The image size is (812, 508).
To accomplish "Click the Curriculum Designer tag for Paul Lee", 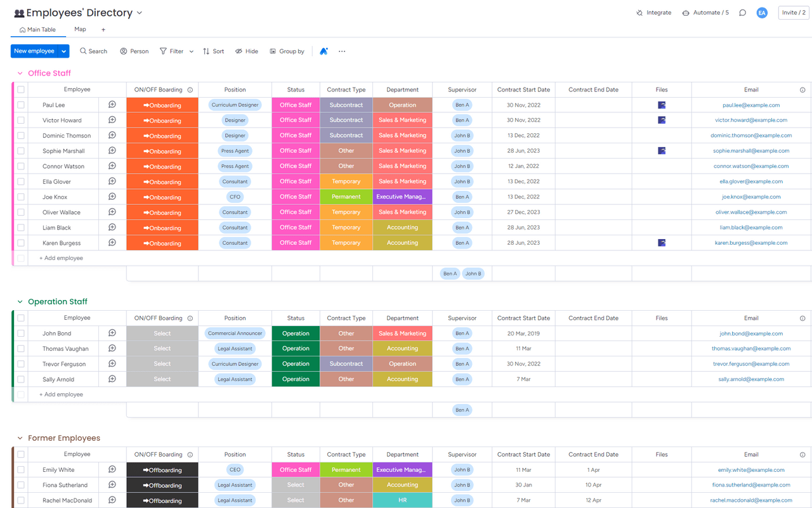I will click(235, 105).
